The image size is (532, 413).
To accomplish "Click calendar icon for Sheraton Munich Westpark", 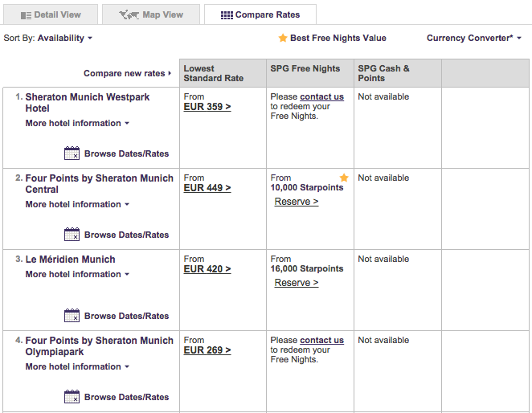I will 72,153.
